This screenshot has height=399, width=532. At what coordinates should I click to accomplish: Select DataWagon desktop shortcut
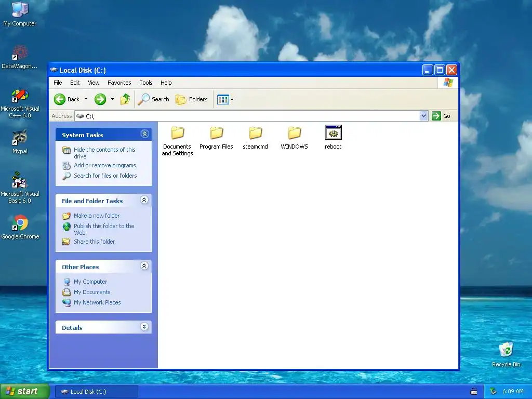(20, 57)
